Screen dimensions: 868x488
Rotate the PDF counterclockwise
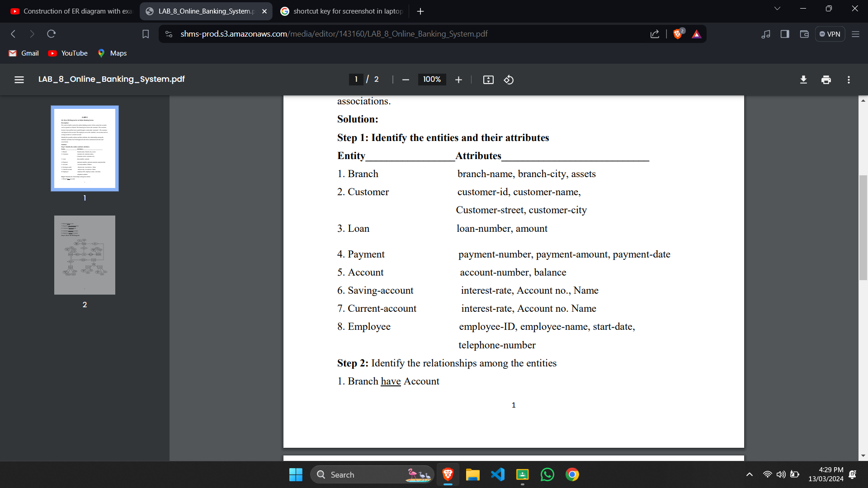[509, 80]
